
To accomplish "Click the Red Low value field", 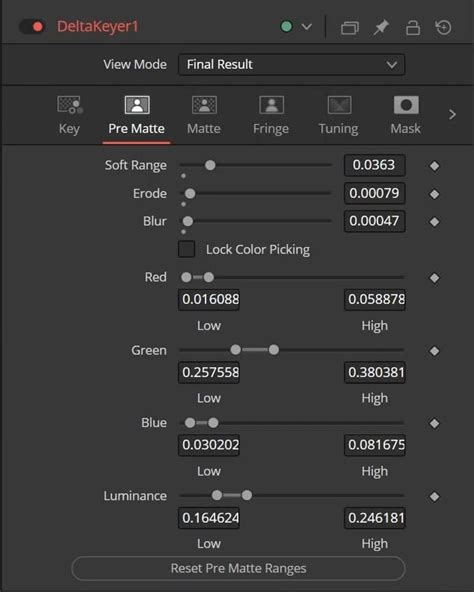I will point(209,299).
